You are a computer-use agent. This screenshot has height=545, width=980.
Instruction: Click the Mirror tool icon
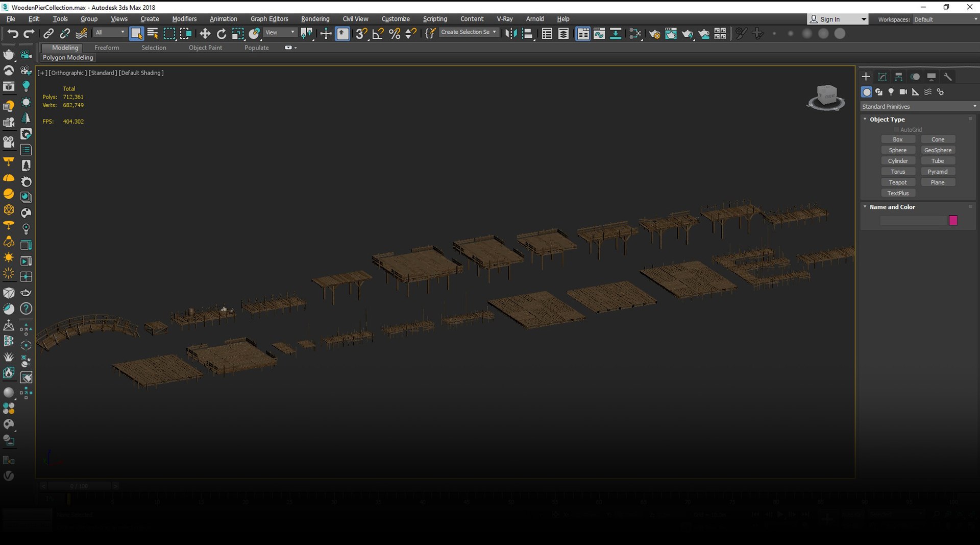coord(510,34)
